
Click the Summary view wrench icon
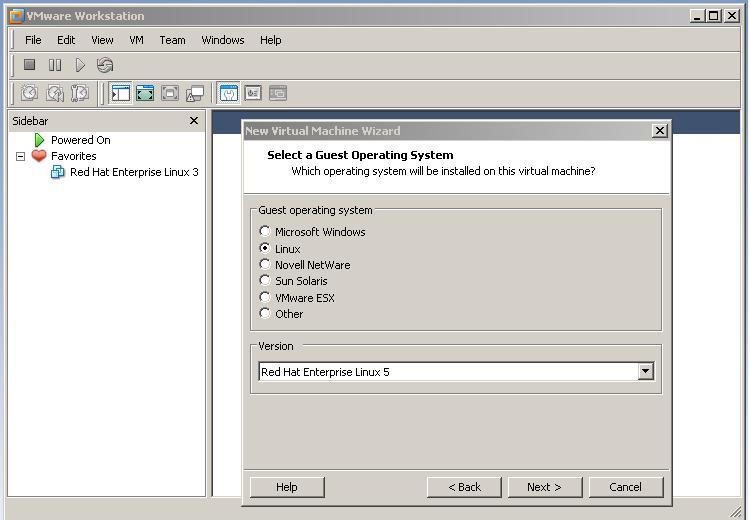tap(229, 93)
